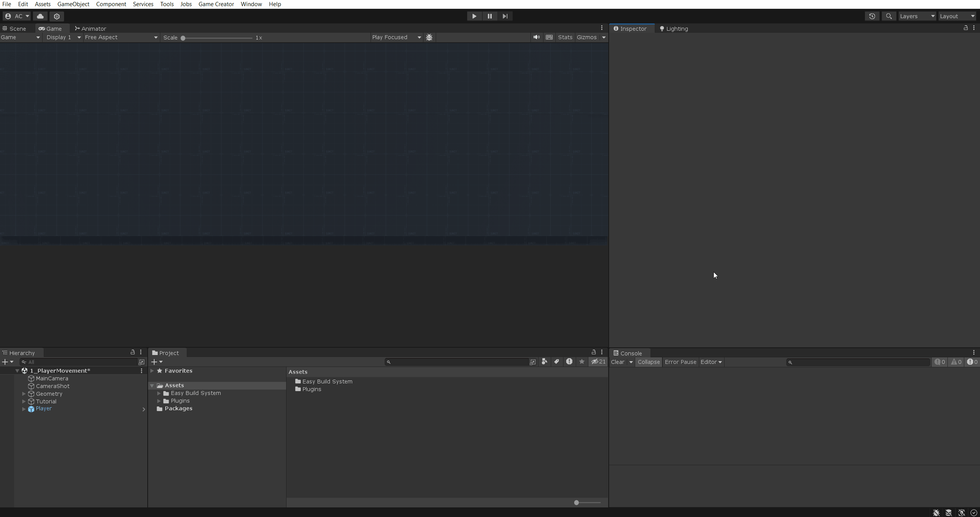Click the Console Clear button
The width and height of the screenshot is (980, 517).
[618, 362]
